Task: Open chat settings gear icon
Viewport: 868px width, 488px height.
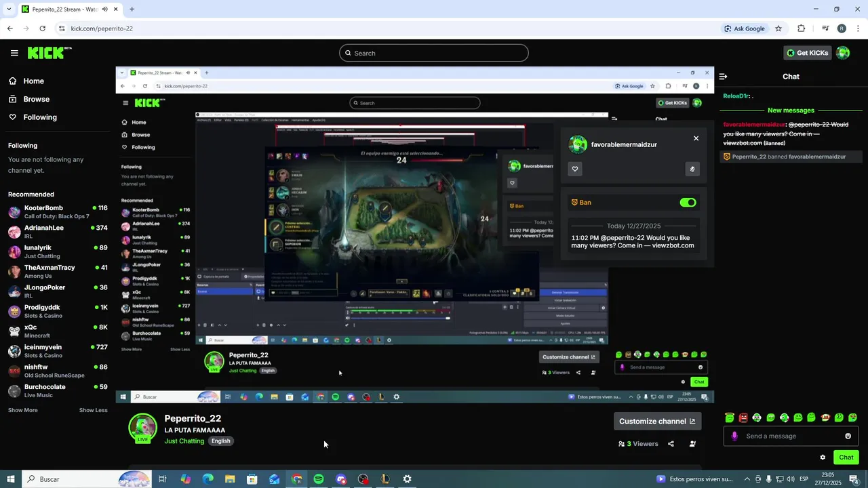Action: click(x=823, y=457)
